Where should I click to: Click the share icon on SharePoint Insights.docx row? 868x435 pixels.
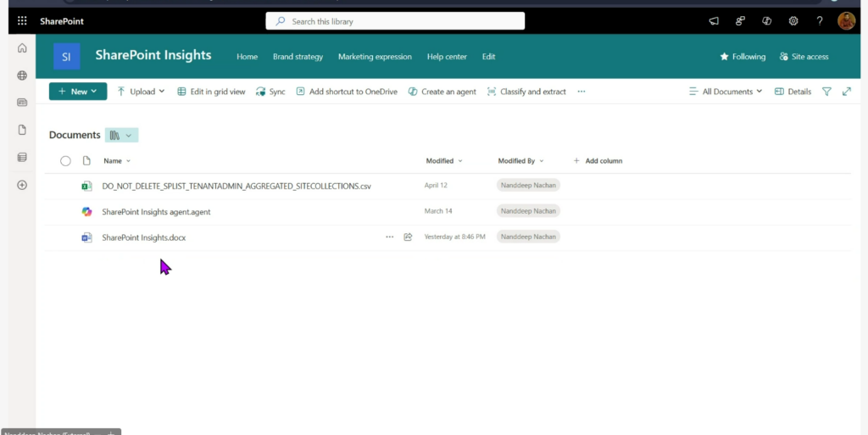[x=408, y=237]
